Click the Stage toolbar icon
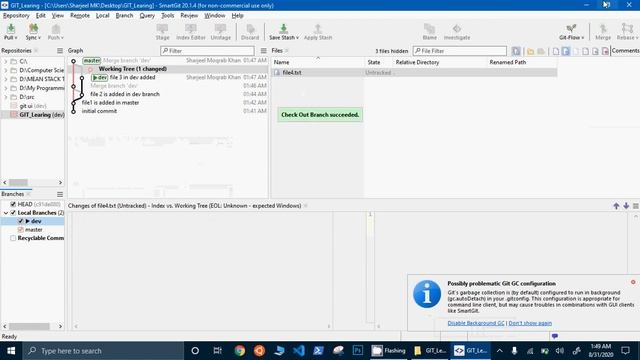The height and width of the screenshot is (360, 640). pyautogui.click(x=162, y=31)
